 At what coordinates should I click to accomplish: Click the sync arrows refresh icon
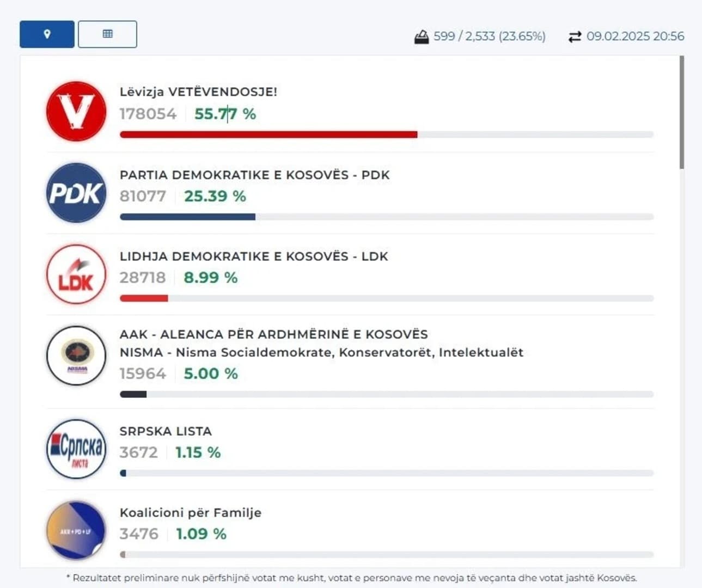pyautogui.click(x=574, y=36)
